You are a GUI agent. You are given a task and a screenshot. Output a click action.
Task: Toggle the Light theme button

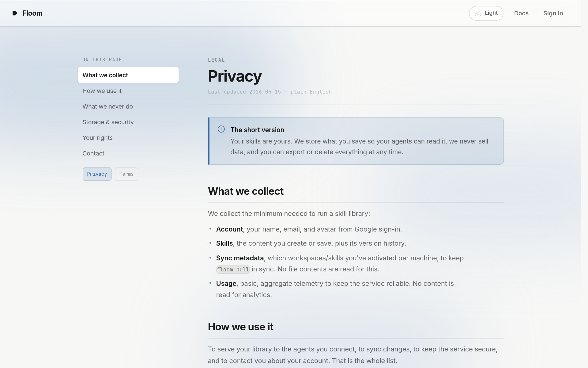(x=486, y=13)
